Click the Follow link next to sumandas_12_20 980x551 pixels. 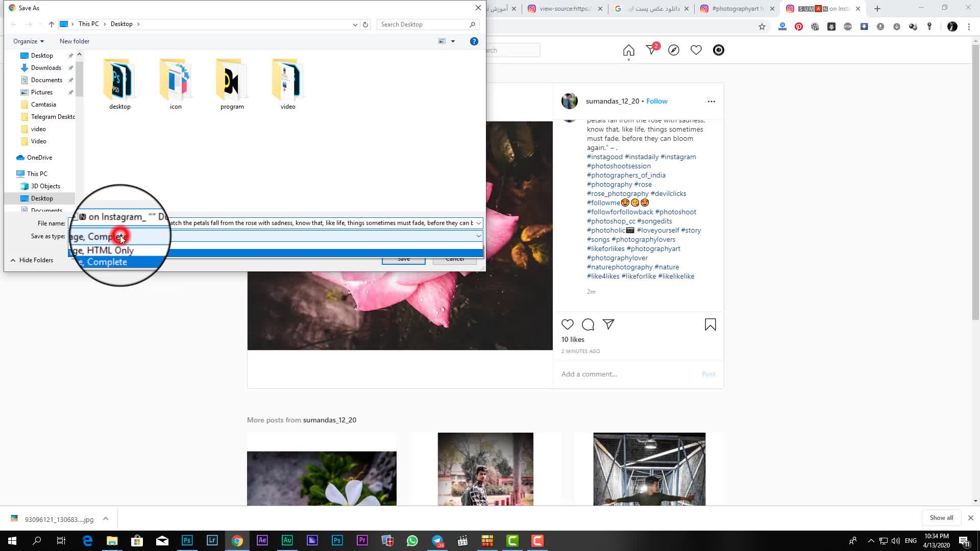656,101
